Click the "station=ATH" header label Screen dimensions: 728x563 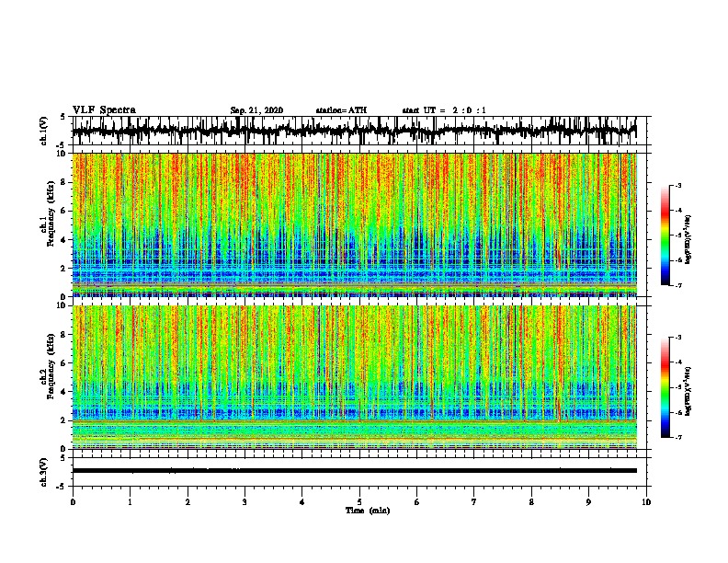coord(341,110)
